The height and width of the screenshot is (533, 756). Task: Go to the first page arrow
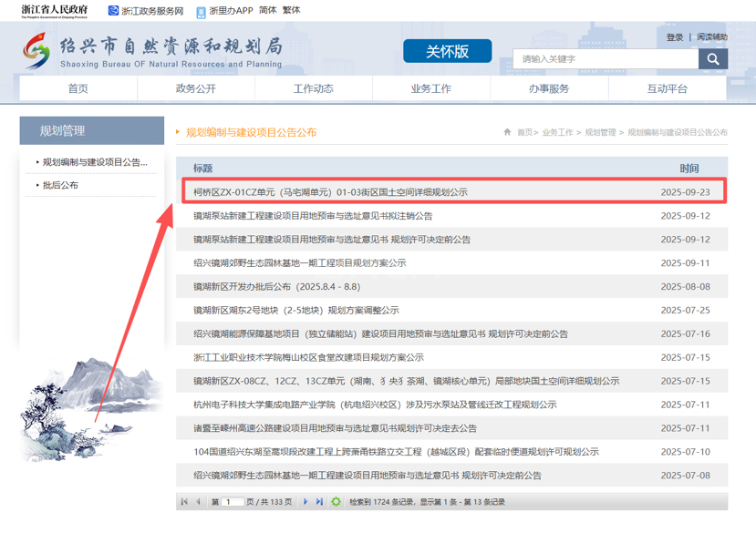click(x=185, y=502)
